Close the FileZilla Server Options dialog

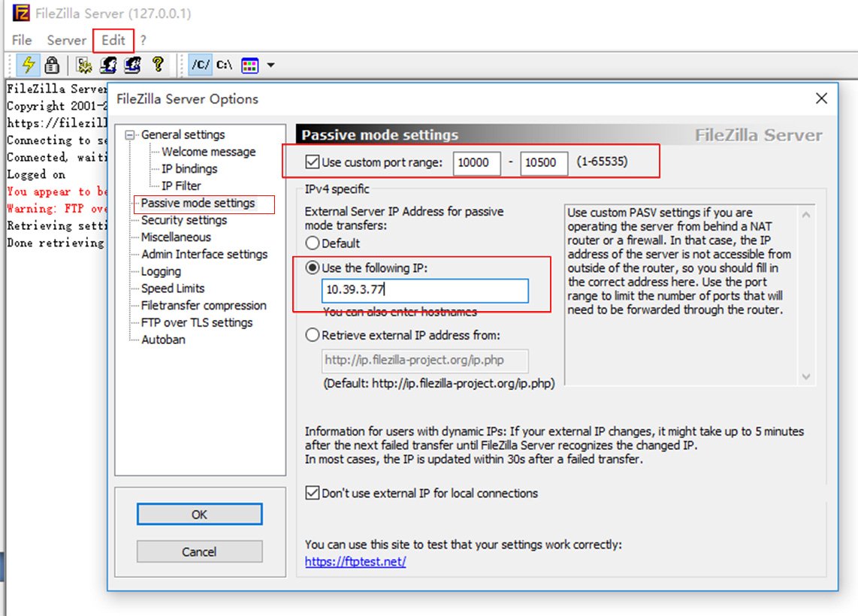[x=821, y=98]
